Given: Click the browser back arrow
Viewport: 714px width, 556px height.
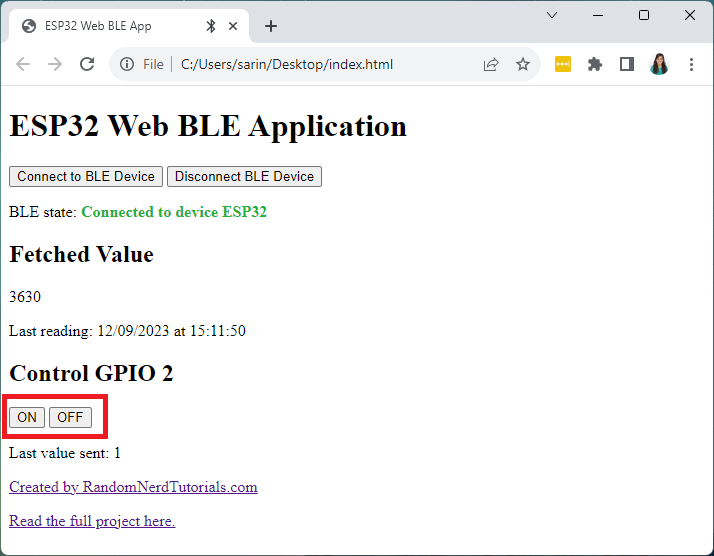Looking at the screenshot, I should point(23,64).
